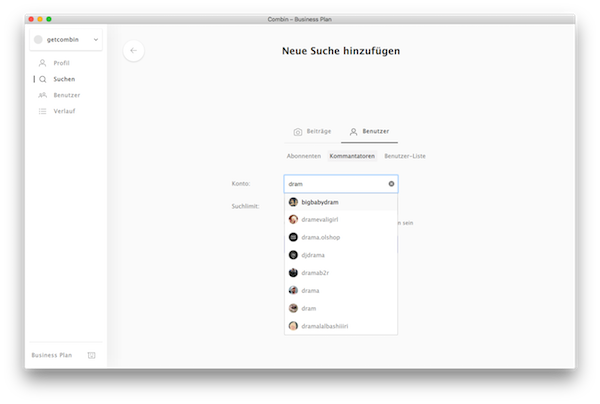Click the Benutzer people icon in sidebar

click(x=42, y=95)
